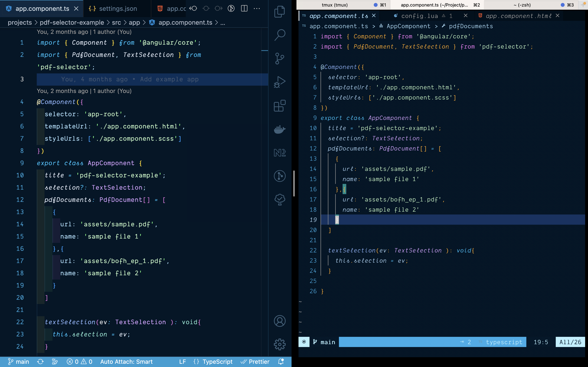This screenshot has height=367, width=588.
Task: Close the app.component.ts VS Code tab
Action: tap(76, 9)
